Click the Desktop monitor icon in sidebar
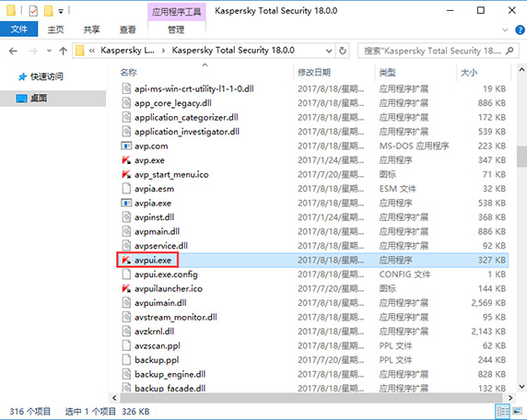 22,99
